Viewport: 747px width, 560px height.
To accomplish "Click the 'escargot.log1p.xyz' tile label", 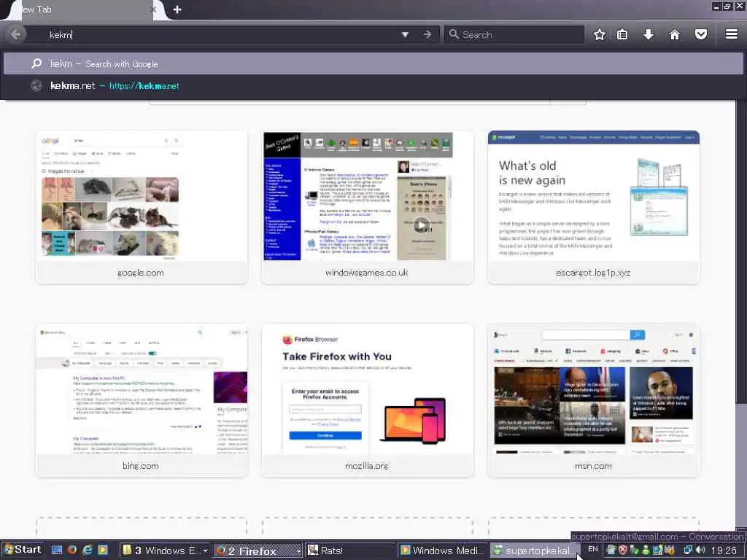I will pos(593,273).
